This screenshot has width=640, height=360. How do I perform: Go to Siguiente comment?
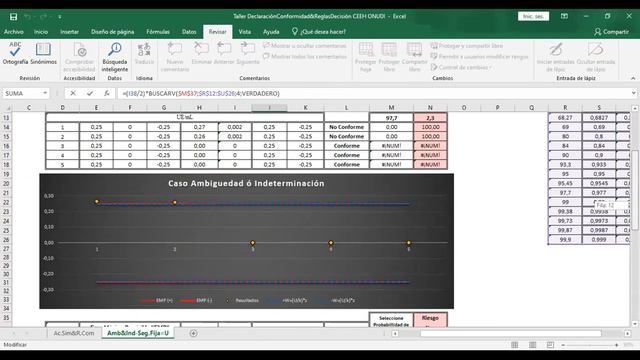(x=248, y=53)
